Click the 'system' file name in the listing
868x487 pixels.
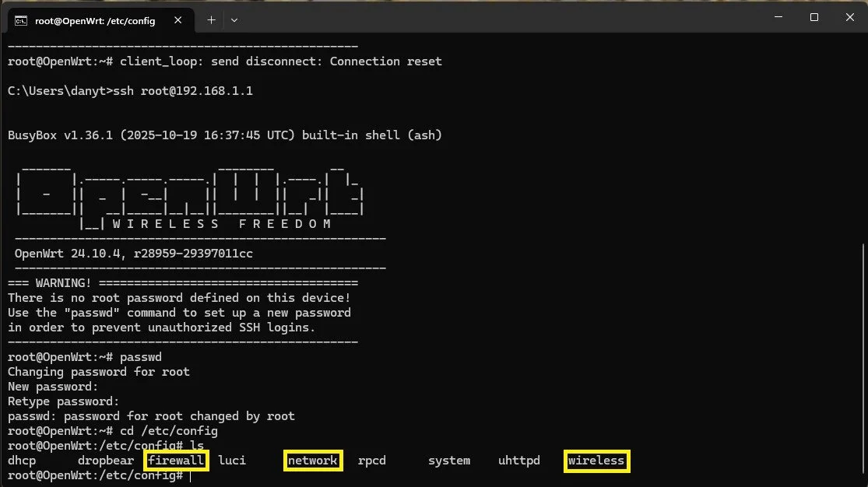click(x=449, y=461)
